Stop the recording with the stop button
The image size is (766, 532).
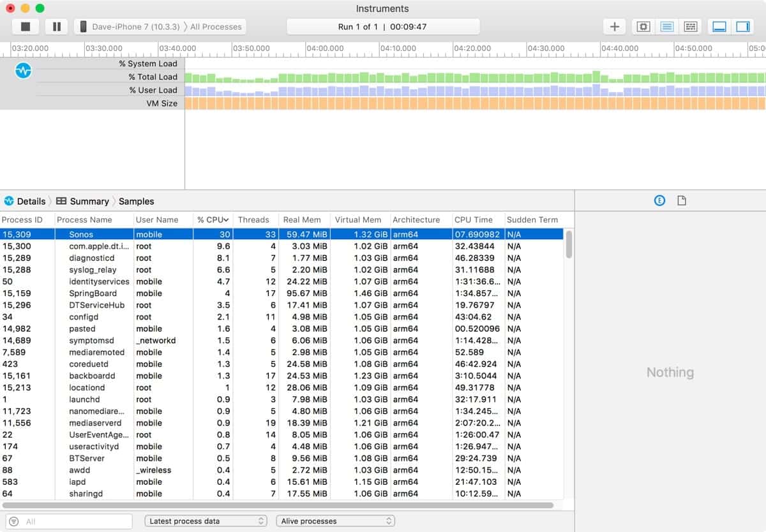pos(26,27)
